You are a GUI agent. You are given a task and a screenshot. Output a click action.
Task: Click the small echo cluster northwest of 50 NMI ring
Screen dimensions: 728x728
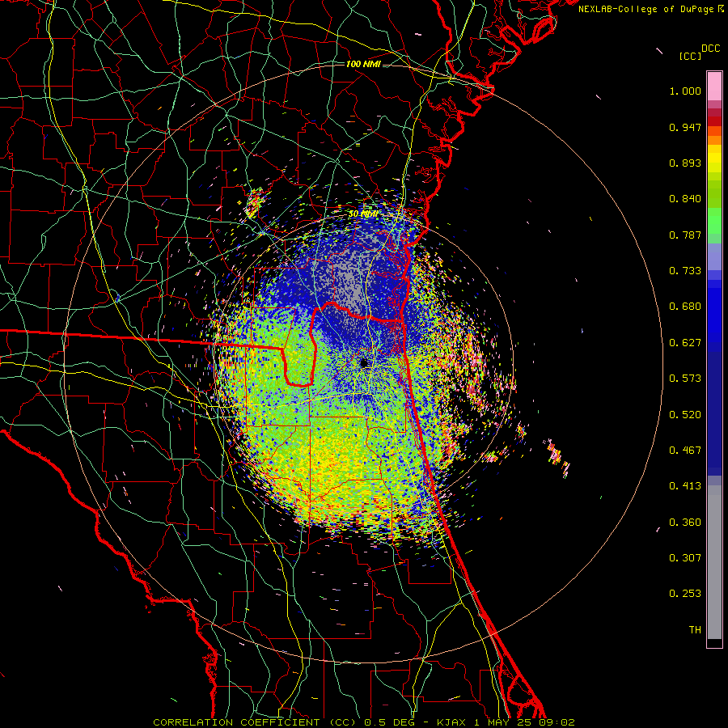(255, 203)
